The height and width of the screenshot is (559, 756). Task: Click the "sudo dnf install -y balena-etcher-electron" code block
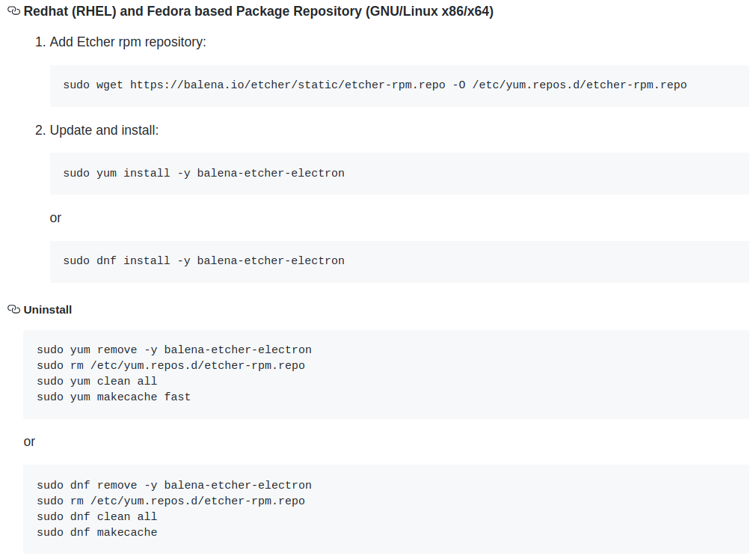coord(203,261)
